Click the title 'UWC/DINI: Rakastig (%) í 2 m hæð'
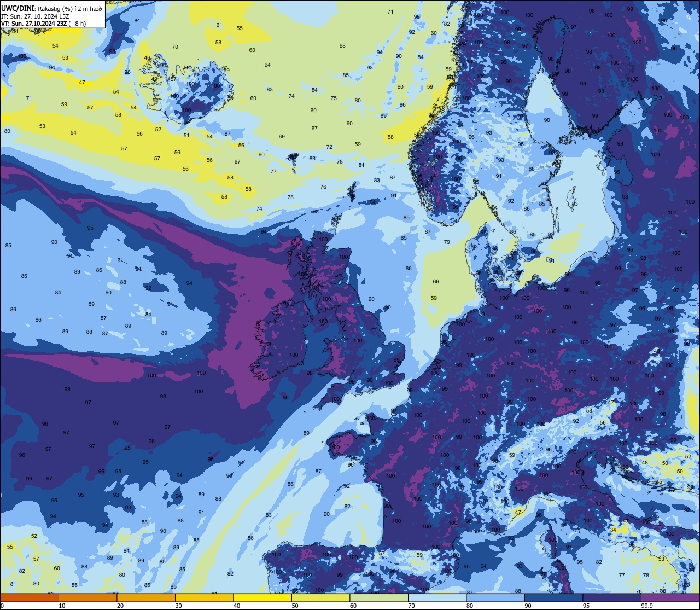The width and height of the screenshot is (700, 610). [x=51, y=8]
